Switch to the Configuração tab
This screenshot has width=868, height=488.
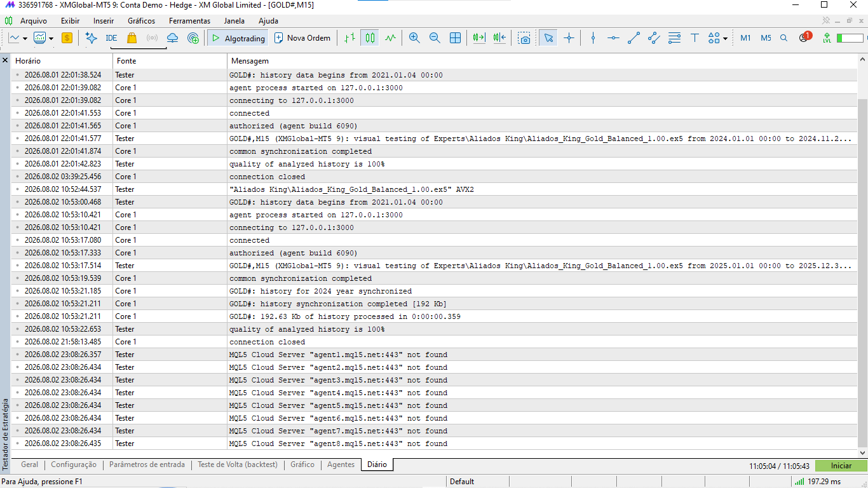[x=74, y=464]
